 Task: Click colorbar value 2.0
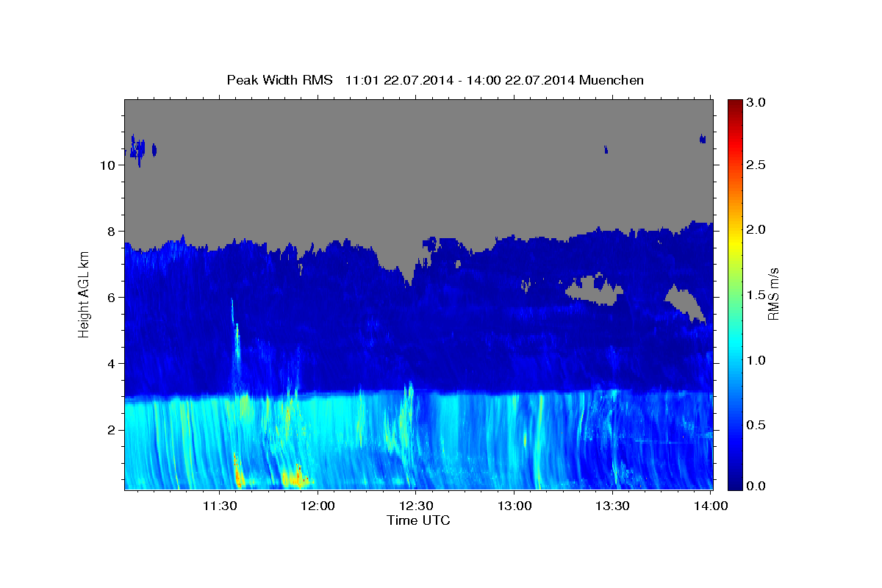tap(757, 230)
